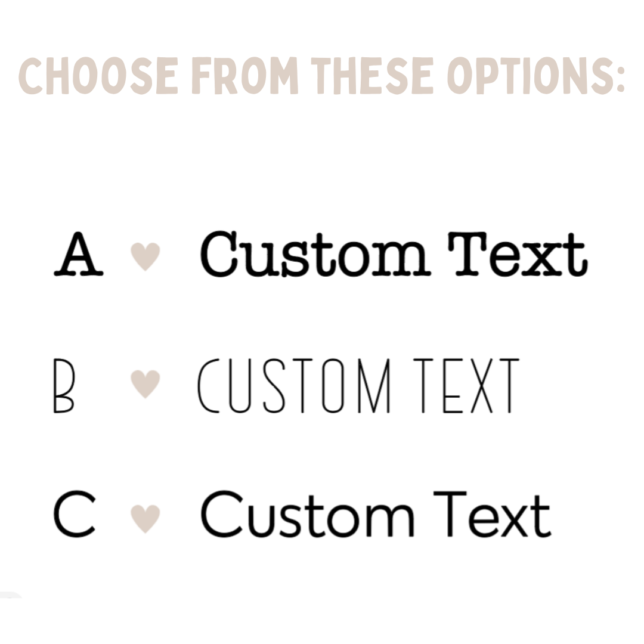The height and width of the screenshot is (644, 644).
Task: Choose the word Custom in rounded sans font
Action: point(308,514)
